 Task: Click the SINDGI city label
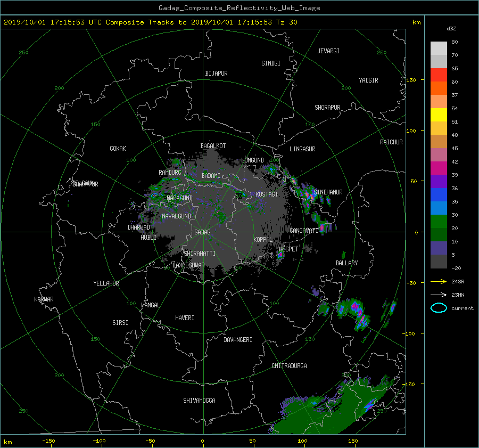pyautogui.click(x=271, y=63)
